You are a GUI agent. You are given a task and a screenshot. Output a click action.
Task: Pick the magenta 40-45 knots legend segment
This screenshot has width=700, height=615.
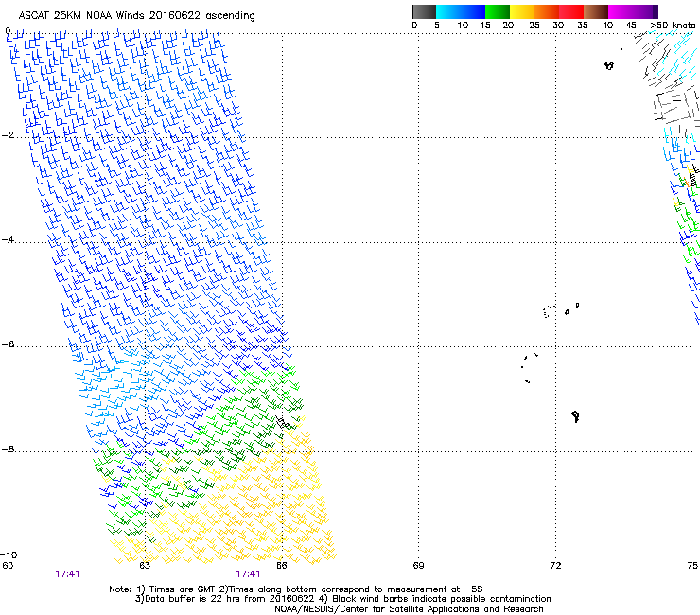621,11
